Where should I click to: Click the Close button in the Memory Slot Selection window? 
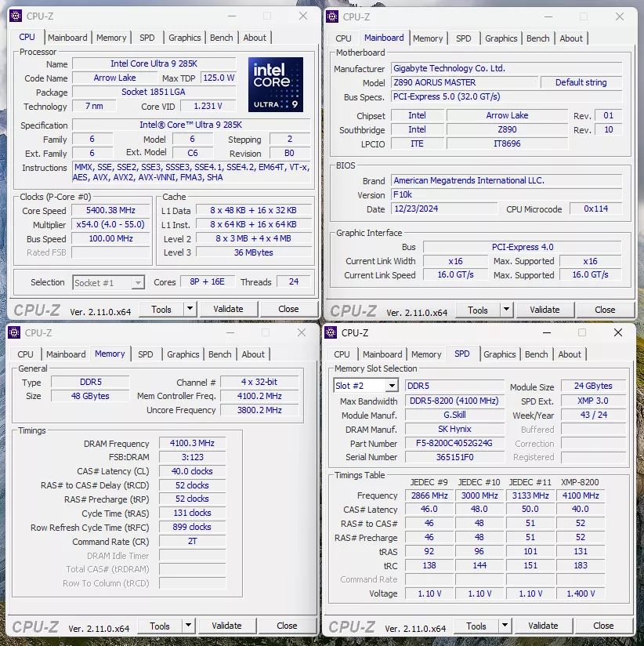click(x=603, y=626)
